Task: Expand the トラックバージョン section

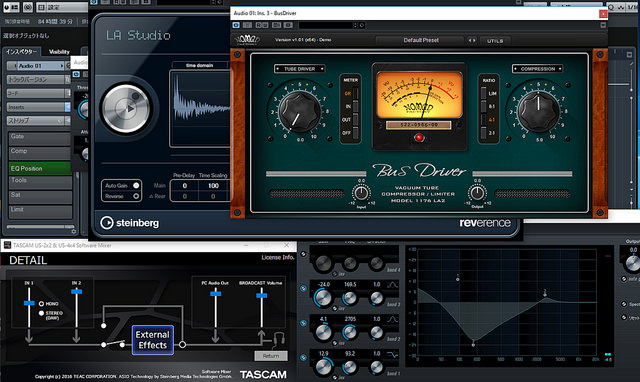Action: (x=39, y=79)
